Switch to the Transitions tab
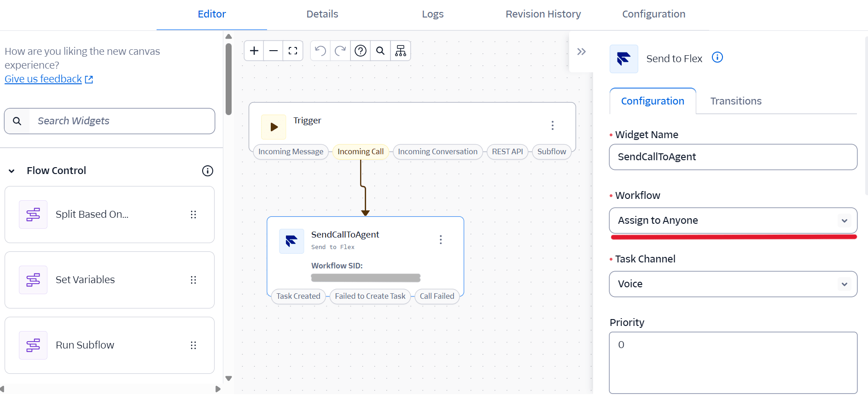 (x=735, y=101)
